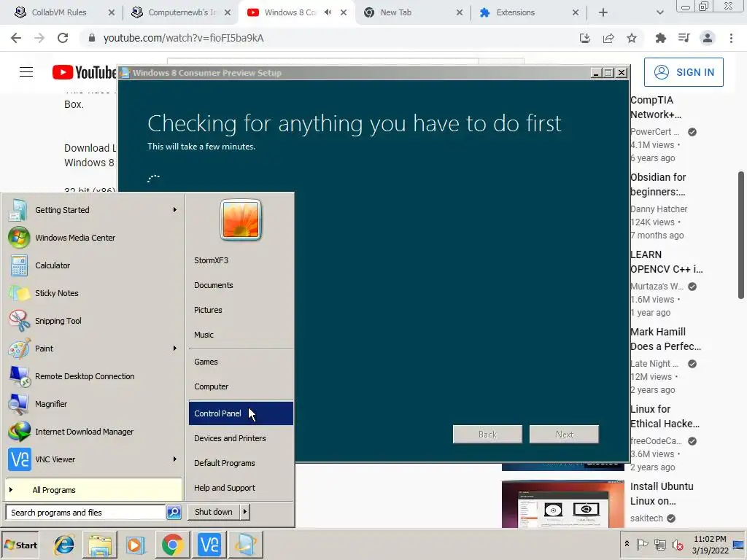747x560 pixels.
Task: Focus Search programs and files field
Action: (86, 513)
